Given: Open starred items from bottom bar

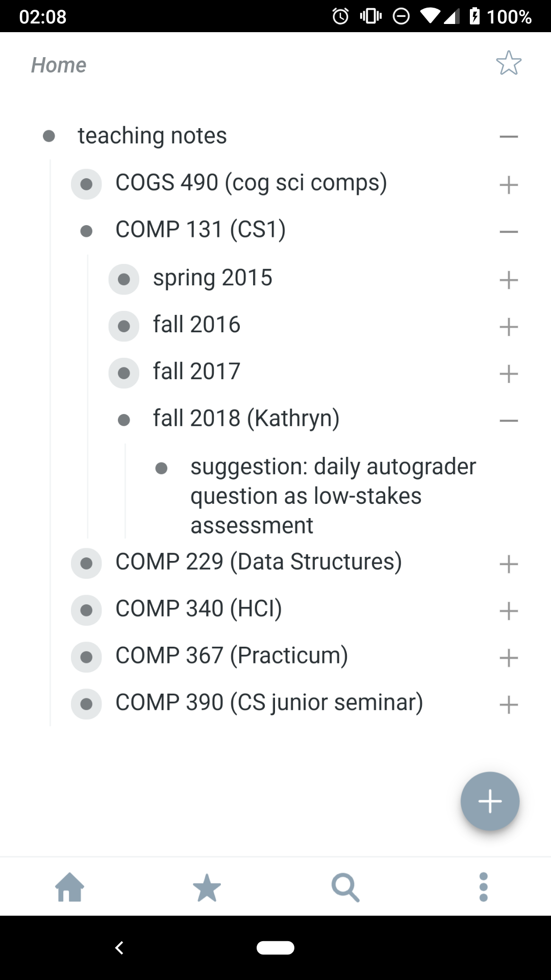Looking at the screenshot, I should coord(207,887).
